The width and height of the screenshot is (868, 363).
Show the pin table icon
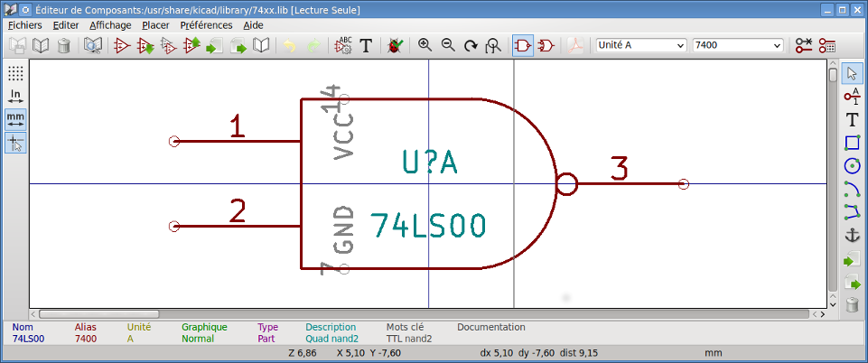tap(827, 45)
